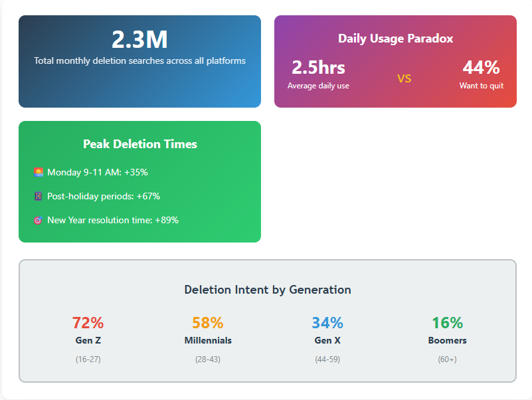Click the phone icon beside Post-holiday periods
Image resolution: width=532 pixels, height=400 pixels.
click(x=39, y=196)
